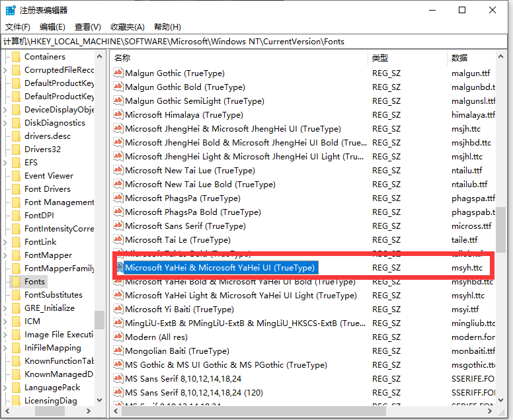This screenshot has width=513, height=420.
Task: Expand the DiskDiagnostics tree node
Action: (x=5, y=123)
